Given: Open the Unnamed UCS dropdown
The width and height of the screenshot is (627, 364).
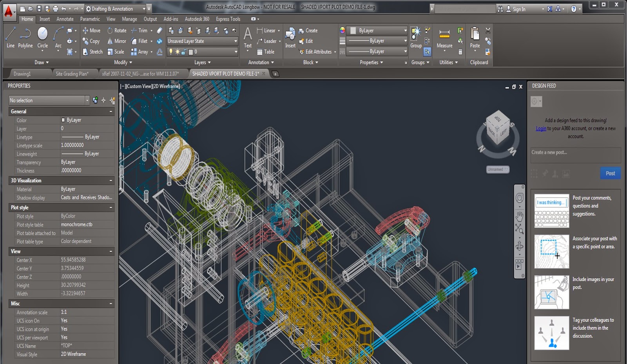Looking at the screenshot, I should coord(498,169).
